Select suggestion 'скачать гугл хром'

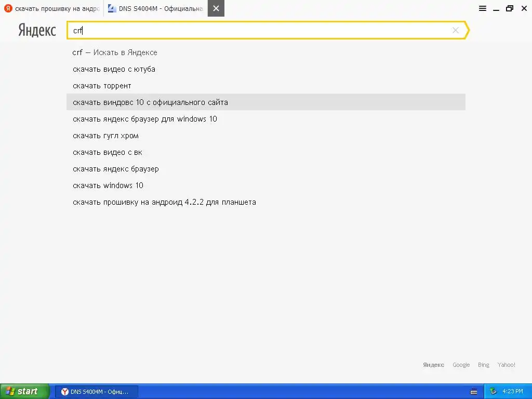[265, 136]
